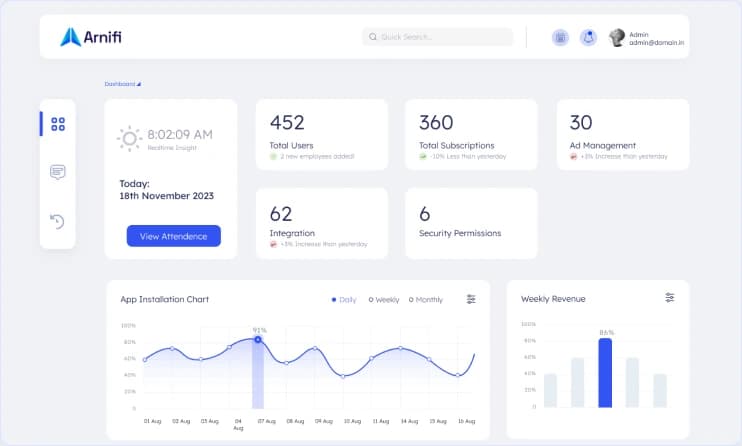Open the Security Permissions card
Screen dimensions: 742x446
pos(470,223)
